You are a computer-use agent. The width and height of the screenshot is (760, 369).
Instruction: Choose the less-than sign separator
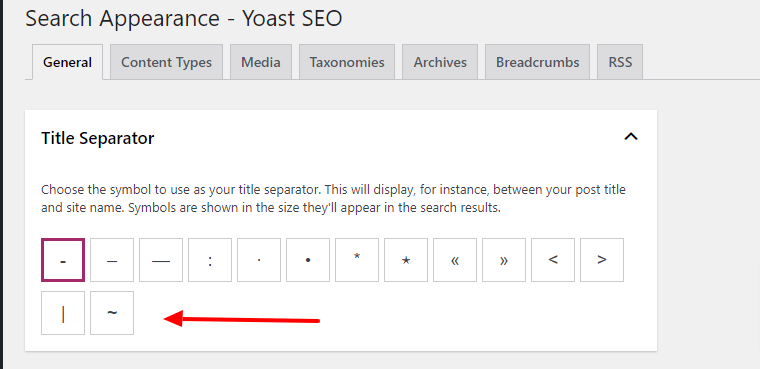(553, 260)
